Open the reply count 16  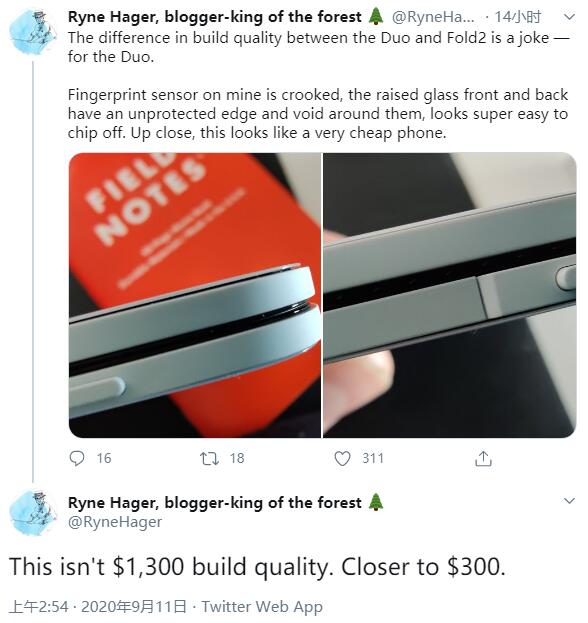click(104, 458)
